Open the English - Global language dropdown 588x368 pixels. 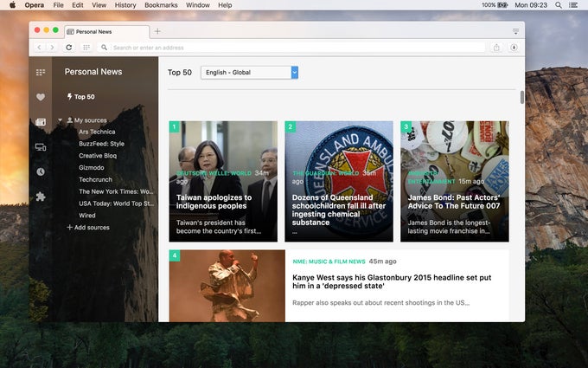[x=249, y=73]
